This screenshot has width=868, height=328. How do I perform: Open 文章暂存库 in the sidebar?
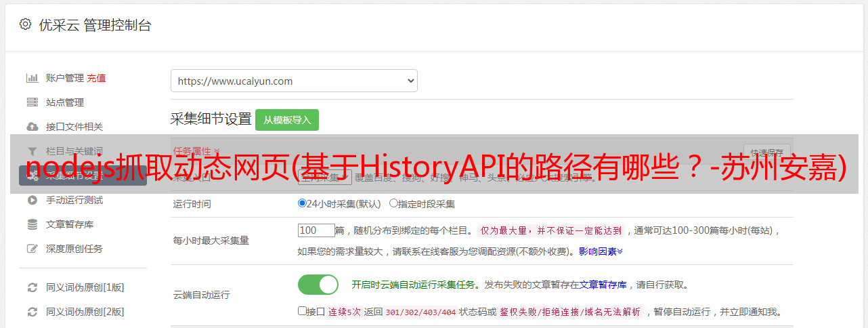pyautogui.click(x=70, y=224)
